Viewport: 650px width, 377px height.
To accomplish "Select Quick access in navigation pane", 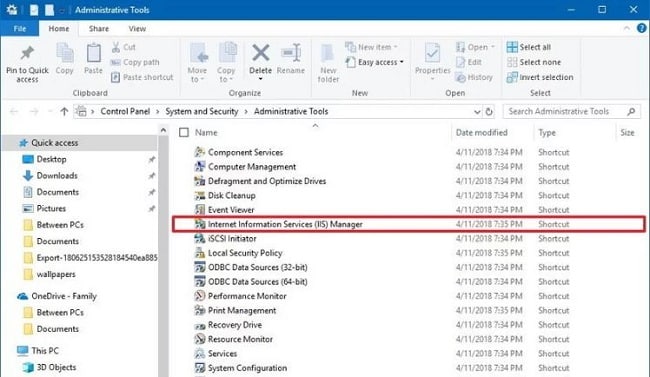I will click(x=80, y=143).
